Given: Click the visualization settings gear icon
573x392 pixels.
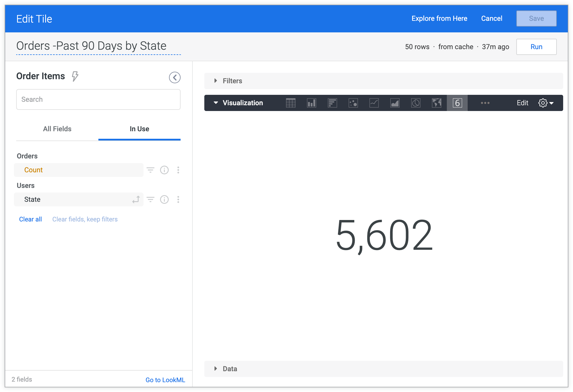Looking at the screenshot, I should [543, 103].
